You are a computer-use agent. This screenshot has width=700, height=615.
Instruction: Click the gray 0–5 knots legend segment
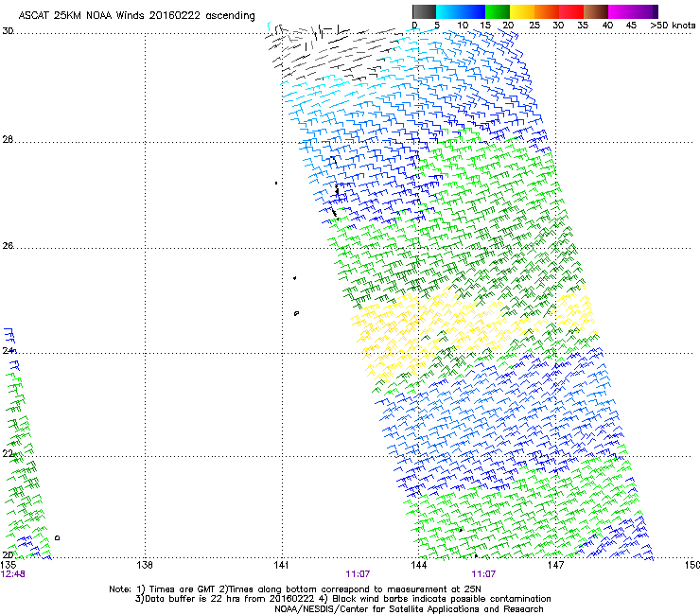pos(424,11)
